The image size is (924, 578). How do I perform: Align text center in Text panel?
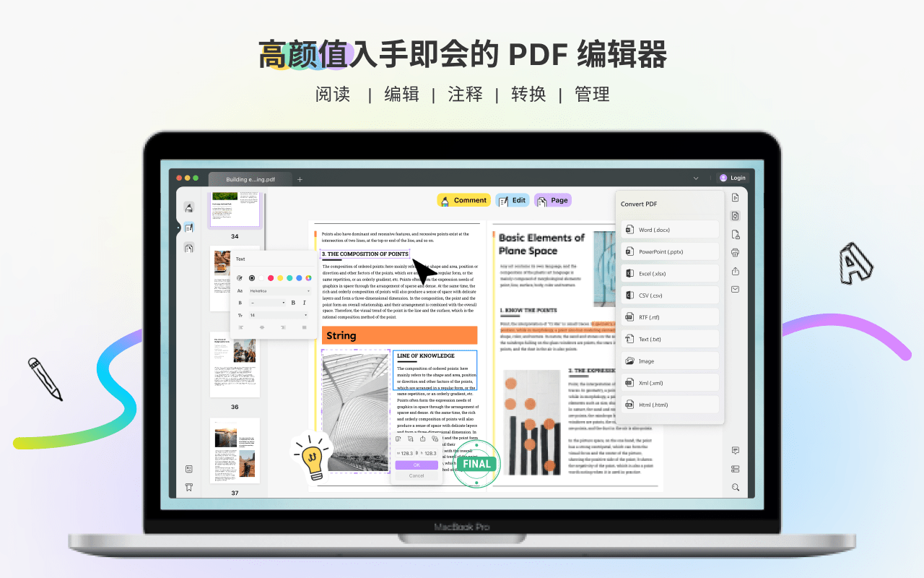click(262, 327)
